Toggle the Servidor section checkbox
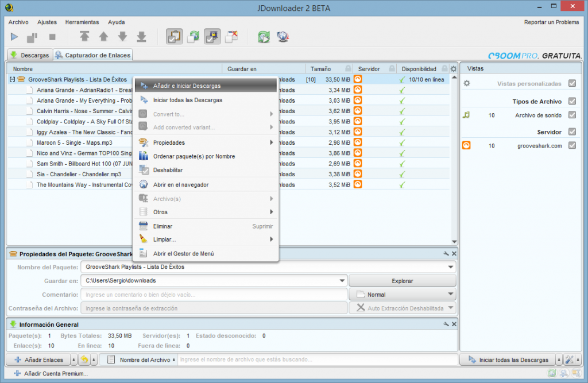Screen dimensions: 588x383 [572, 131]
